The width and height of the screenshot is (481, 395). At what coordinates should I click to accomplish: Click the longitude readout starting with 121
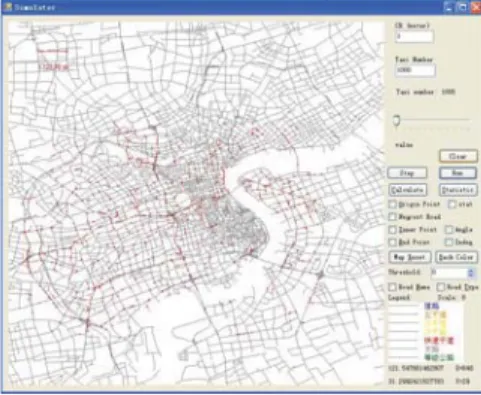click(x=416, y=368)
